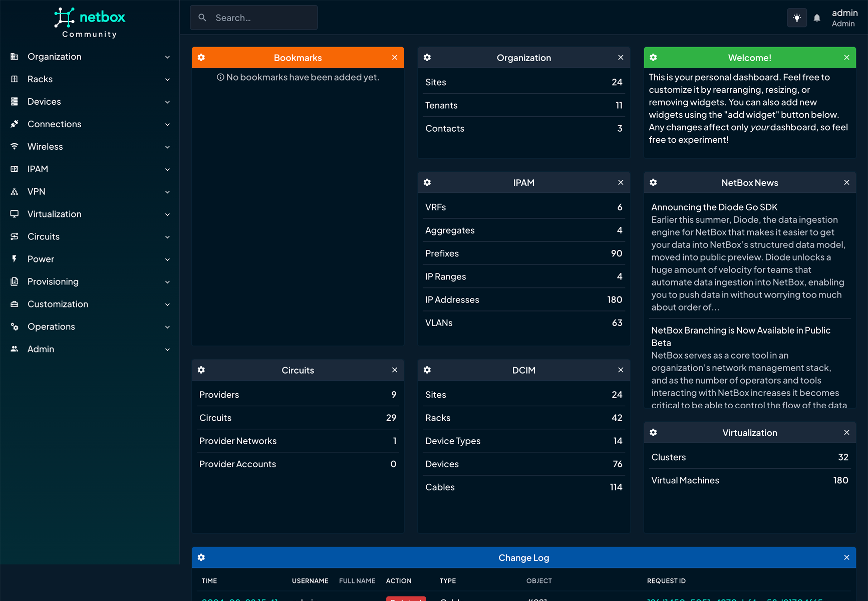Close the NetBox News widget

(x=846, y=182)
